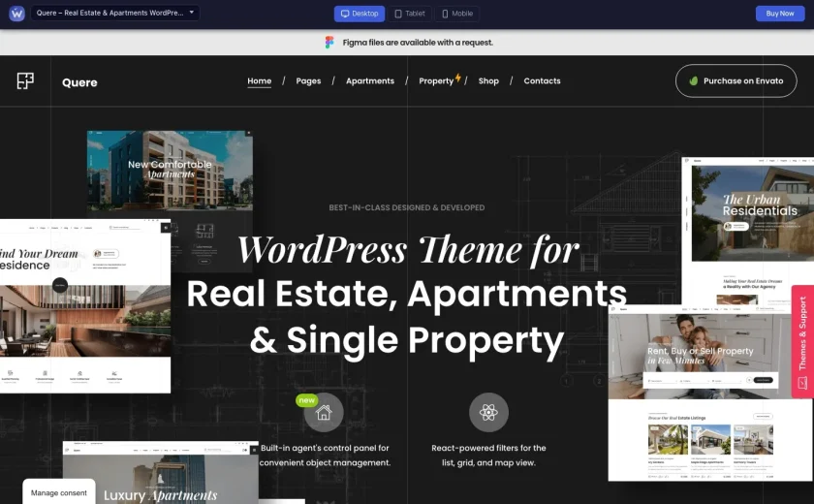Click the Quere floor-plan logo icon
The width and height of the screenshot is (814, 504).
point(25,81)
